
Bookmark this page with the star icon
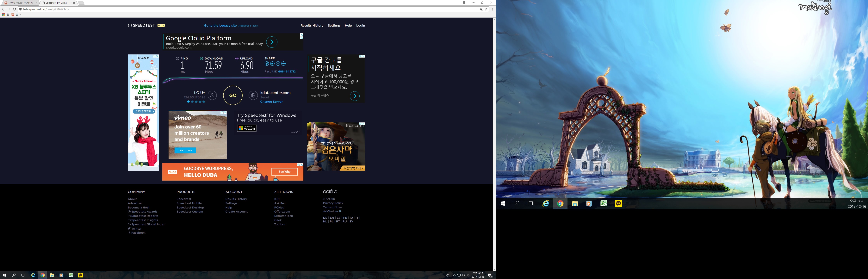pyautogui.click(x=486, y=9)
